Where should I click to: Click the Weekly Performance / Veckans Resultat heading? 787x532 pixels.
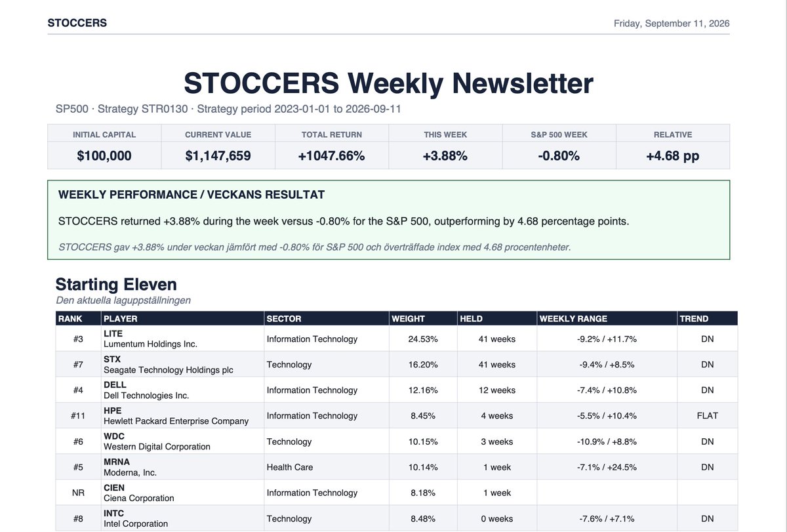[192, 195]
